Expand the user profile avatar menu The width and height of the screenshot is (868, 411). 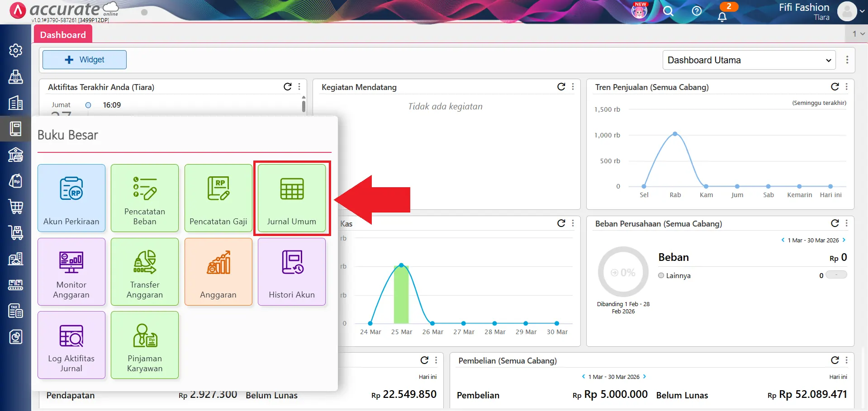[x=850, y=11]
